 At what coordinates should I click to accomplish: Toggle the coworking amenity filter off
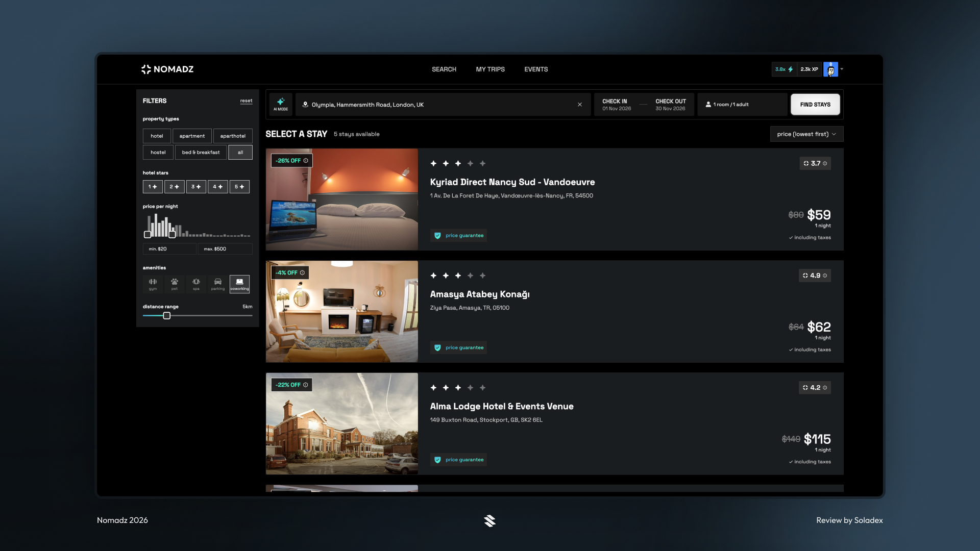pos(239,284)
